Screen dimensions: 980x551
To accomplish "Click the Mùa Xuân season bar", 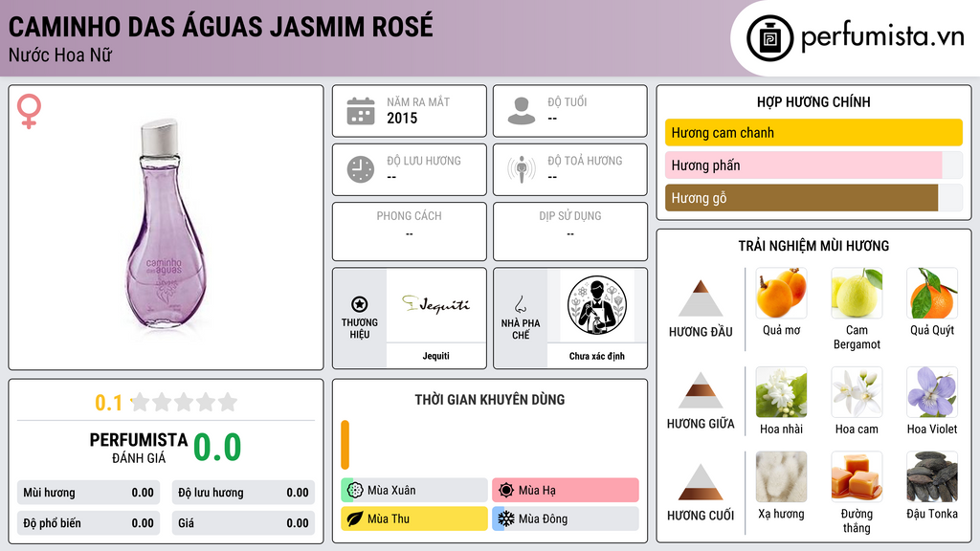I will [414, 491].
